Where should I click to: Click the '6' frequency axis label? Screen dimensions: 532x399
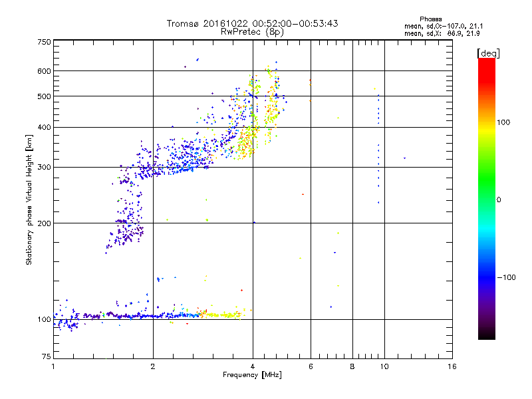point(311,366)
